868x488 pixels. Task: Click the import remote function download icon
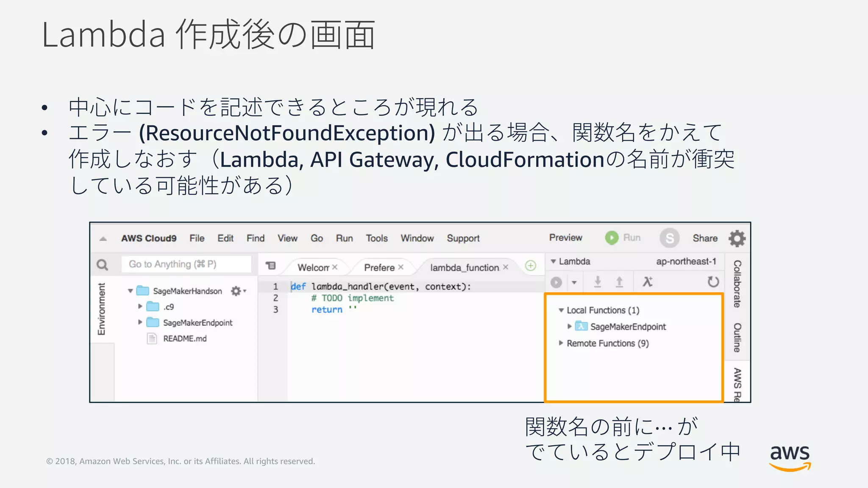(598, 282)
